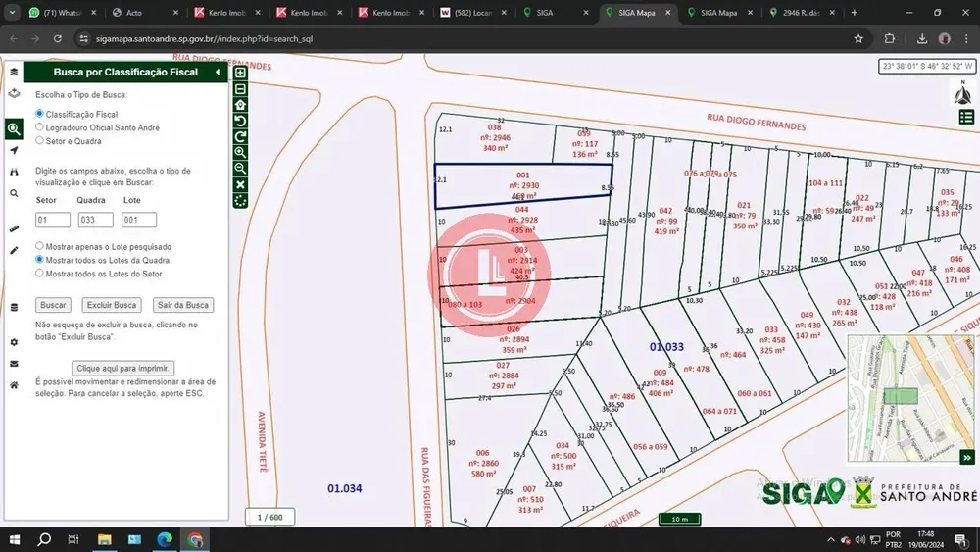This screenshot has width=980, height=552.
Task: Click the map home extent icon
Action: [x=240, y=104]
